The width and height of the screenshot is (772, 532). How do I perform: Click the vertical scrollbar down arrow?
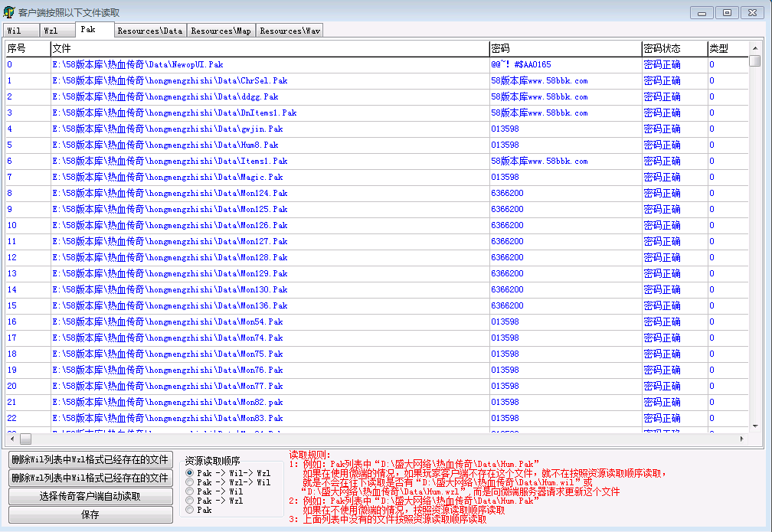tap(755, 426)
